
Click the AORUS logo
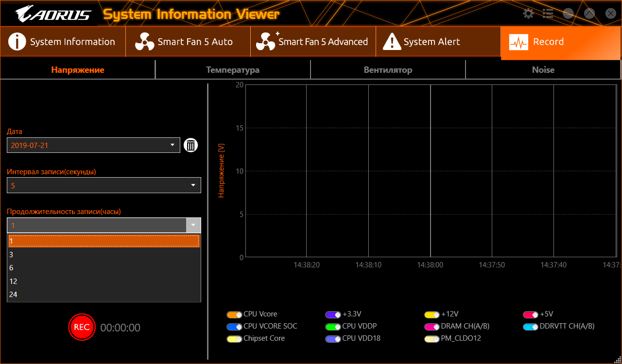pyautogui.click(x=53, y=14)
